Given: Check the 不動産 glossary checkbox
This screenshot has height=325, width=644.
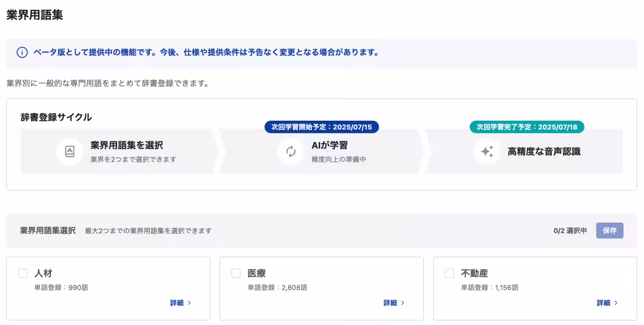Looking at the screenshot, I should (x=449, y=273).
